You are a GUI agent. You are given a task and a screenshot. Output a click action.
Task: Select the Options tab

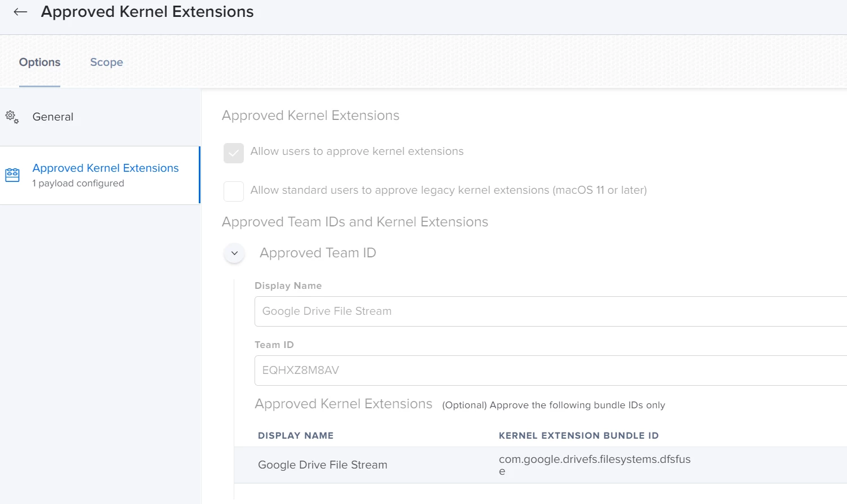[x=39, y=62]
